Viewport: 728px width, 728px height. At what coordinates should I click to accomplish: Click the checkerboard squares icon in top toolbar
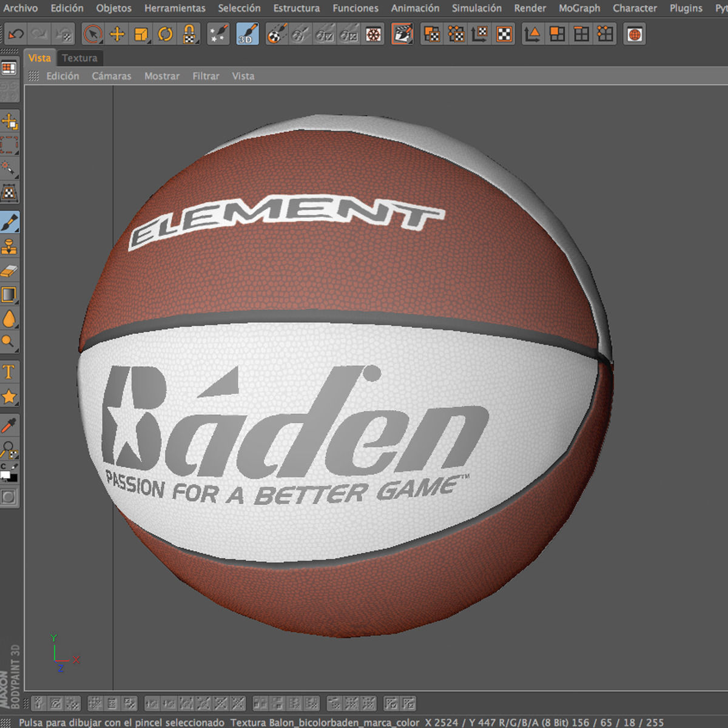(x=504, y=34)
